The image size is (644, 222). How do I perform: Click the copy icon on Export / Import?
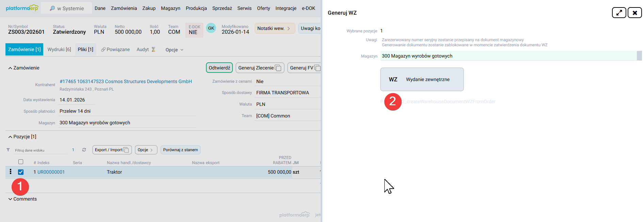coord(126,150)
